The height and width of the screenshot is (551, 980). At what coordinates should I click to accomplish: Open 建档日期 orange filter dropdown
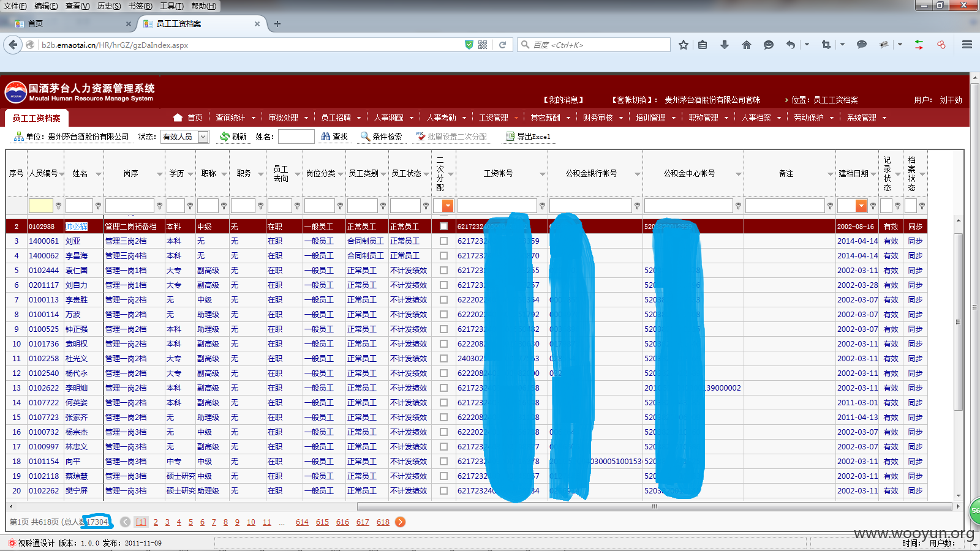pyautogui.click(x=861, y=206)
